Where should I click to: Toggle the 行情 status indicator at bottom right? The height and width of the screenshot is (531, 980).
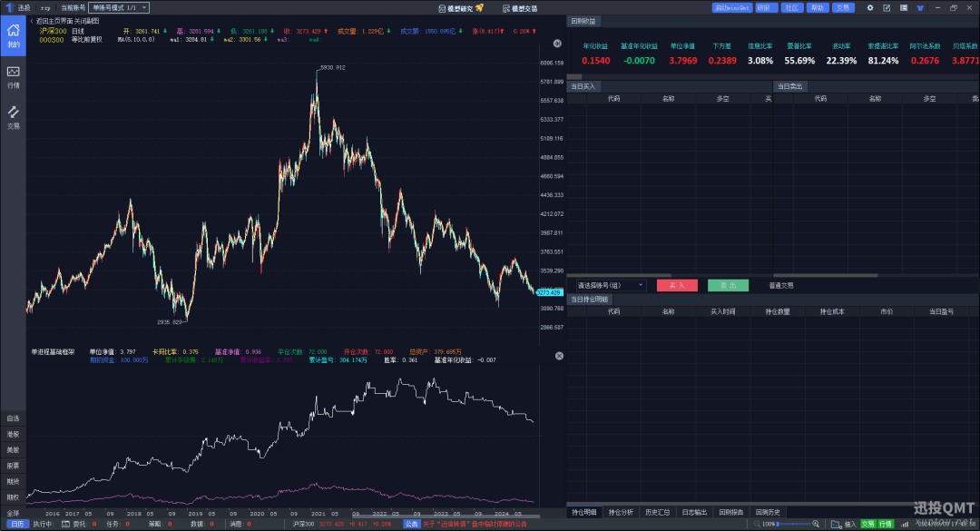(885, 524)
